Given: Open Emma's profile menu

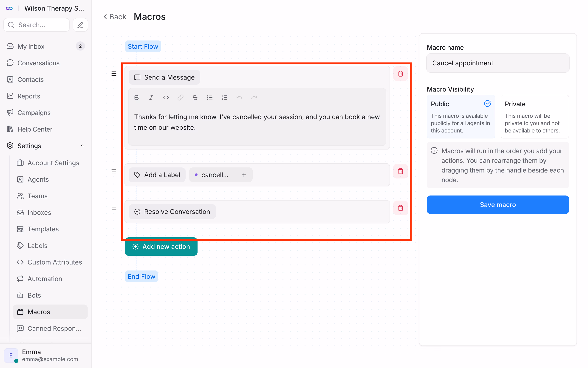Looking at the screenshot, I should tap(46, 355).
